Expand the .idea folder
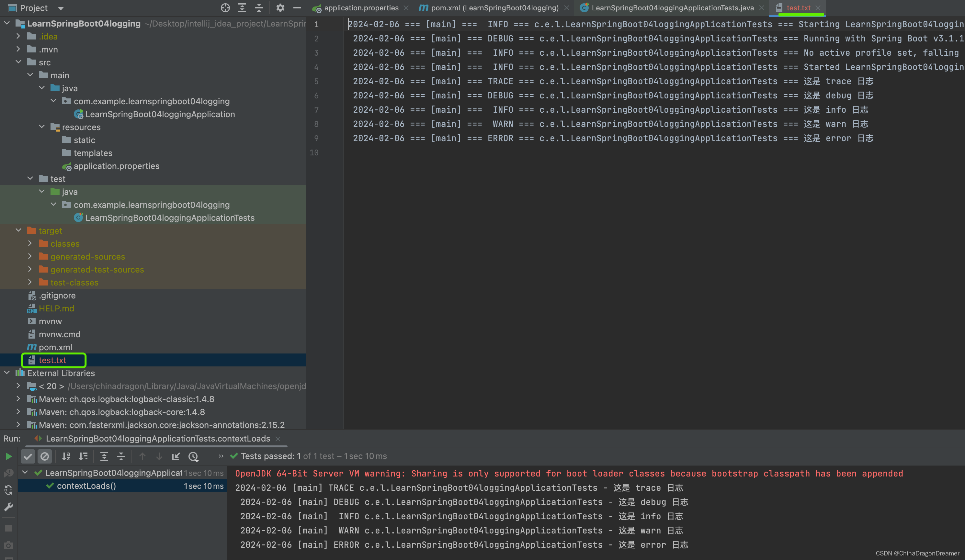 18,36
